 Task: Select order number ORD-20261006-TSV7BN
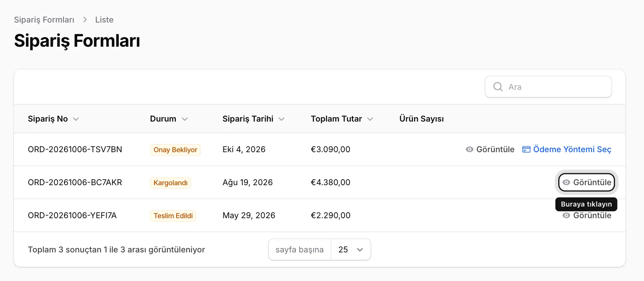[75, 149]
